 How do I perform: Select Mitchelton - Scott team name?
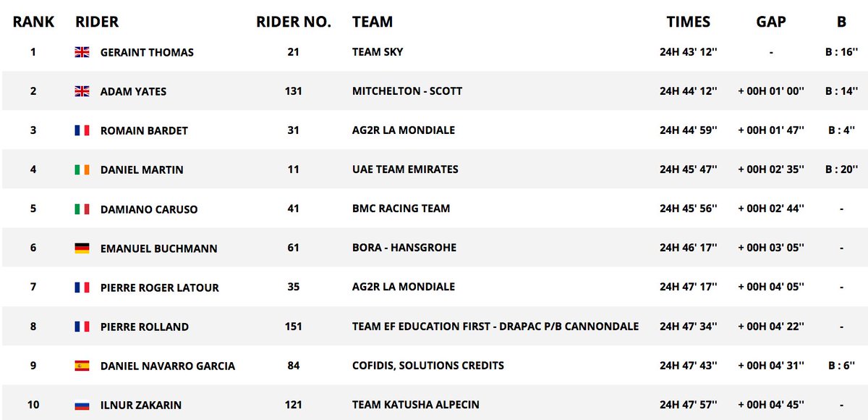(407, 91)
